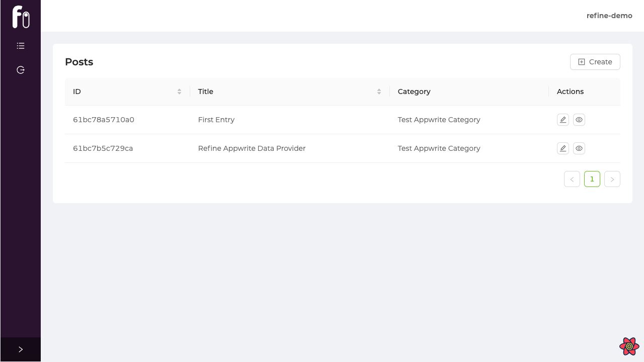The width and height of the screenshot is (644, 362).
Task: Click the refine-demo username in the header
Action: point(609,16)
